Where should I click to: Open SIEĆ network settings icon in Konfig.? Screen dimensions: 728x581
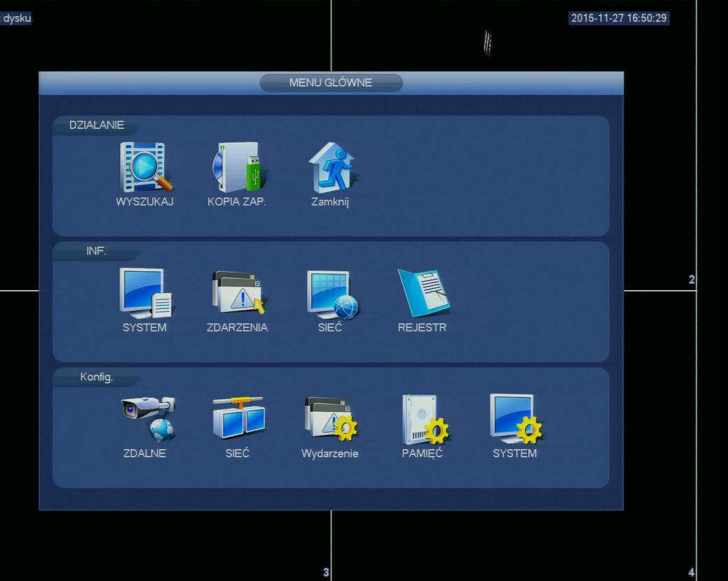pyautogui.click(x=238, y=419)
